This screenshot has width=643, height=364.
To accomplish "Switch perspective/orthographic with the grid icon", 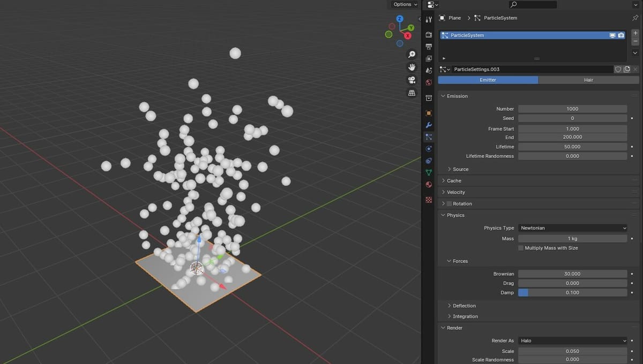I will (x=412, y=93).
